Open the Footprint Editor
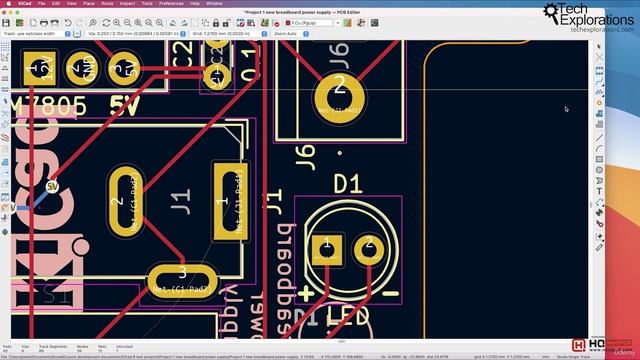 click(x=240, y=23)
